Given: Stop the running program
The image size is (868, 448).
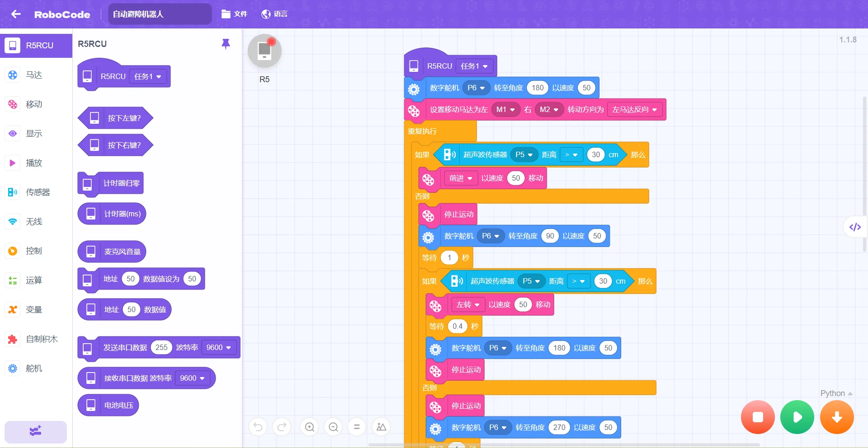Looking at the screenshot, I should [758, 417].
